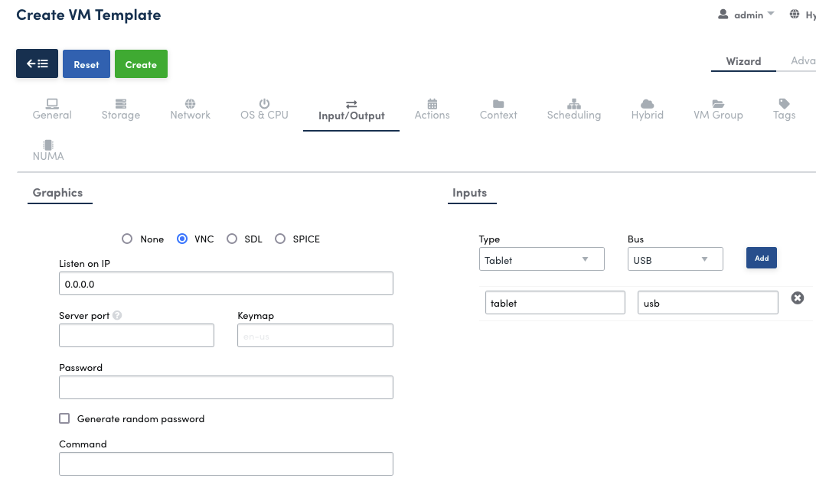Click the Server port help icon

(x=117, y=316)
